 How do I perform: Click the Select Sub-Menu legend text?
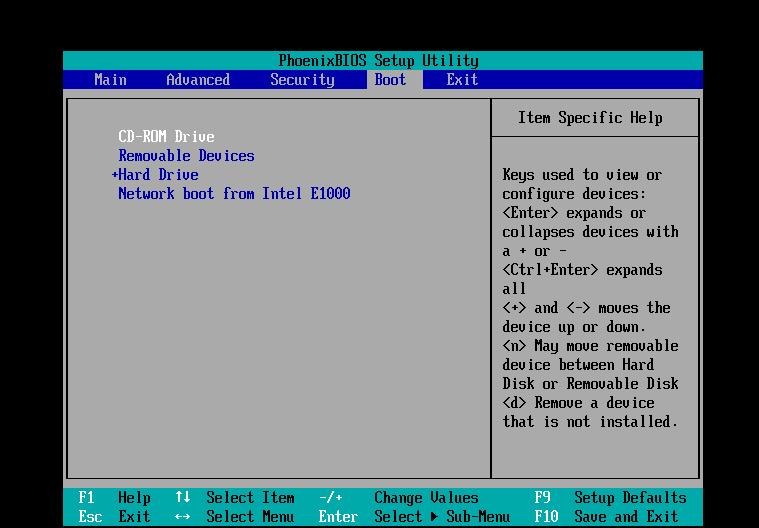click(442, 516)
